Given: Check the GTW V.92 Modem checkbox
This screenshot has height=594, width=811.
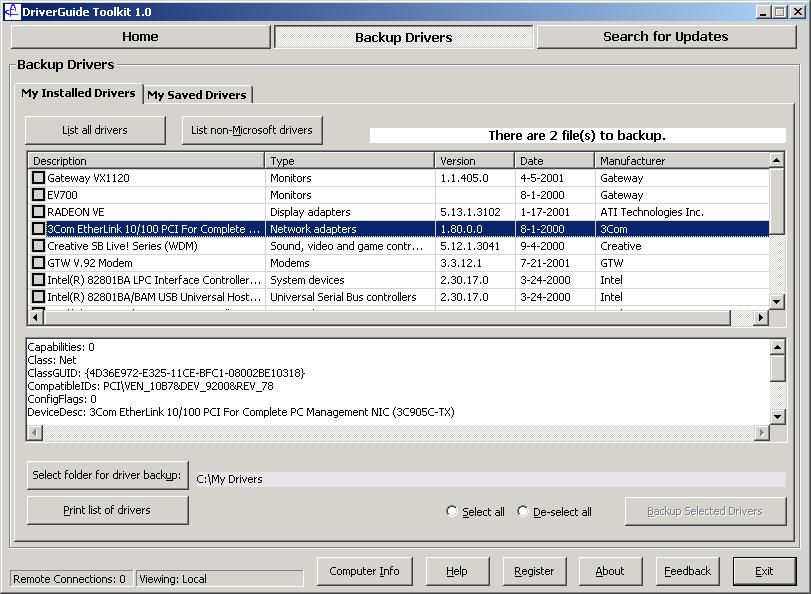Looking at the screenshot, I should [x=38, y=263].
